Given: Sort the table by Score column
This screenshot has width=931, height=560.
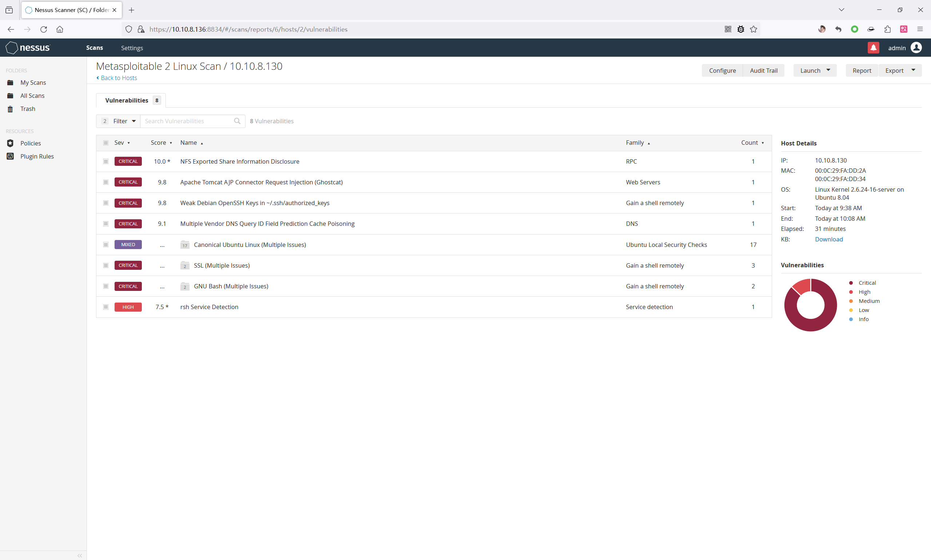Looking at the screenshot, I should 161,143.
